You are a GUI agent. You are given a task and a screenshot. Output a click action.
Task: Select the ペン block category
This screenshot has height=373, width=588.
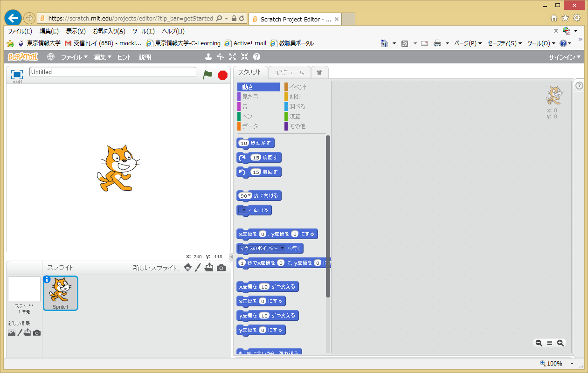coord(258,117)
